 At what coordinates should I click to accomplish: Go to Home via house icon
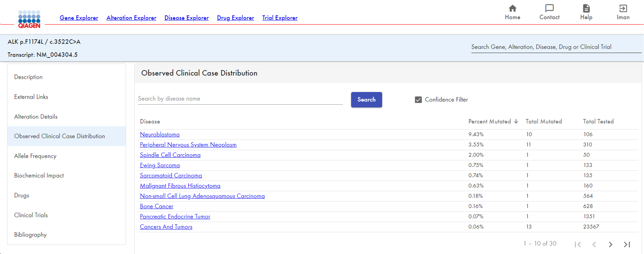[x=512, y=8]
